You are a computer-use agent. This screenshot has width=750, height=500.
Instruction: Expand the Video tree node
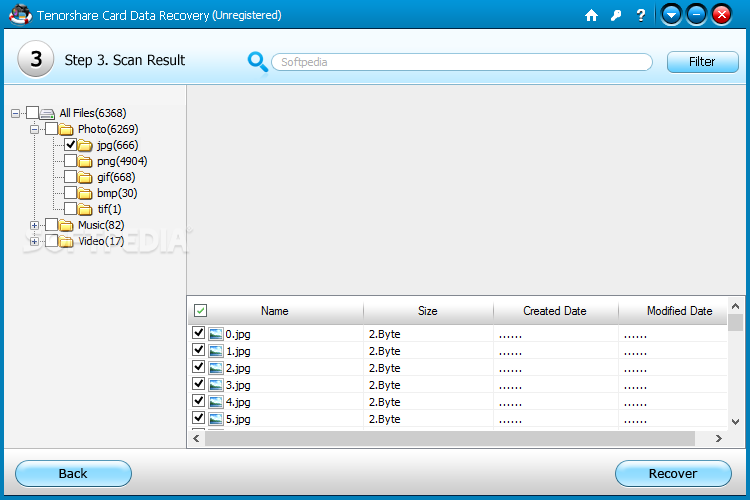pyautogui.click(x=34, y=242)
